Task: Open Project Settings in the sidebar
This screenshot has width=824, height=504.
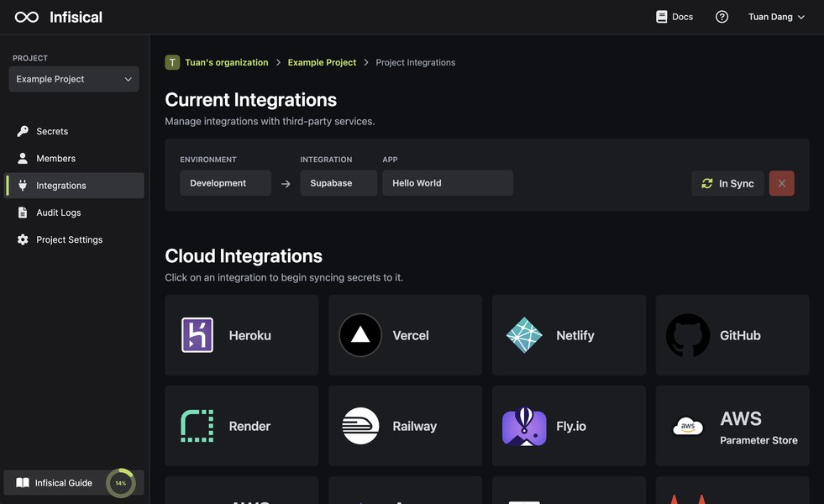Action: (x=74, y=239)
